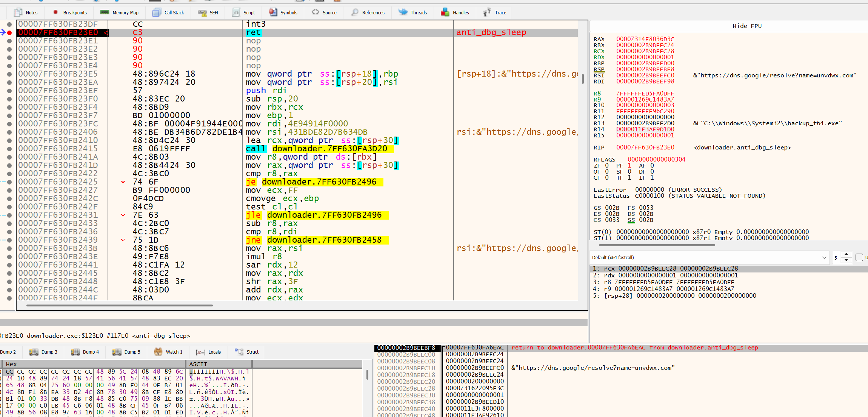Select the je downloader.7FF630FB2496 instruction
Viewport: 868px width, 417px height.
coord(314,182)
